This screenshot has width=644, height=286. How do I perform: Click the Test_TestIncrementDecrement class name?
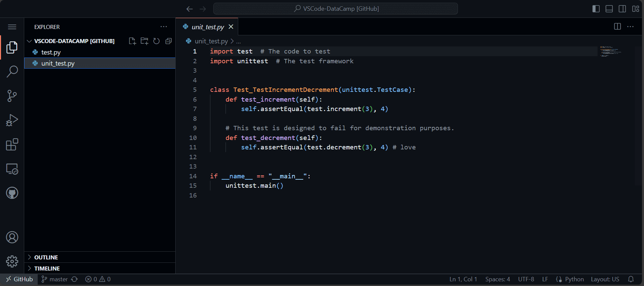click(286, 90)
